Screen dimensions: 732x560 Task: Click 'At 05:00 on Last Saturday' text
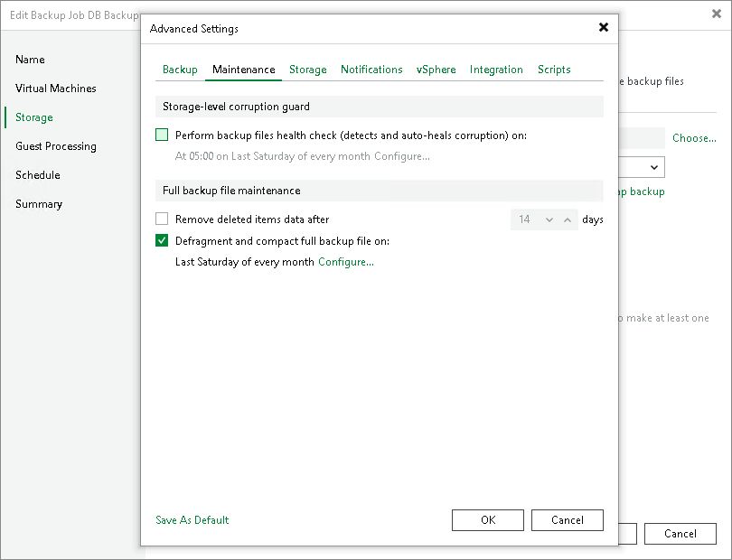[x=272, y=156]
